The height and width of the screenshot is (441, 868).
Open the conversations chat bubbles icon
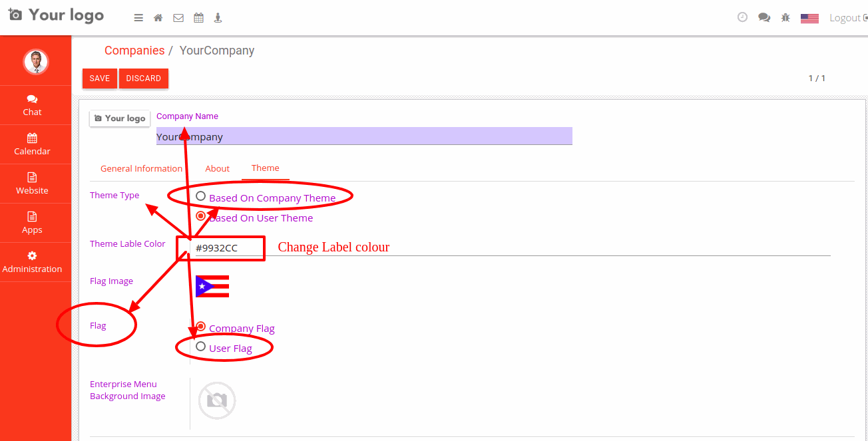[764, 17]
